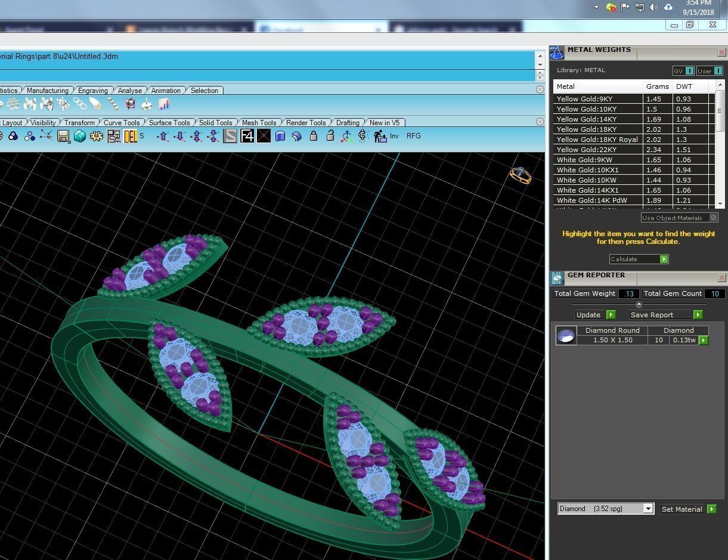Viewport: 728px width, 560px height.
Task: Click the chain links icon
Action: click(80, 104)
